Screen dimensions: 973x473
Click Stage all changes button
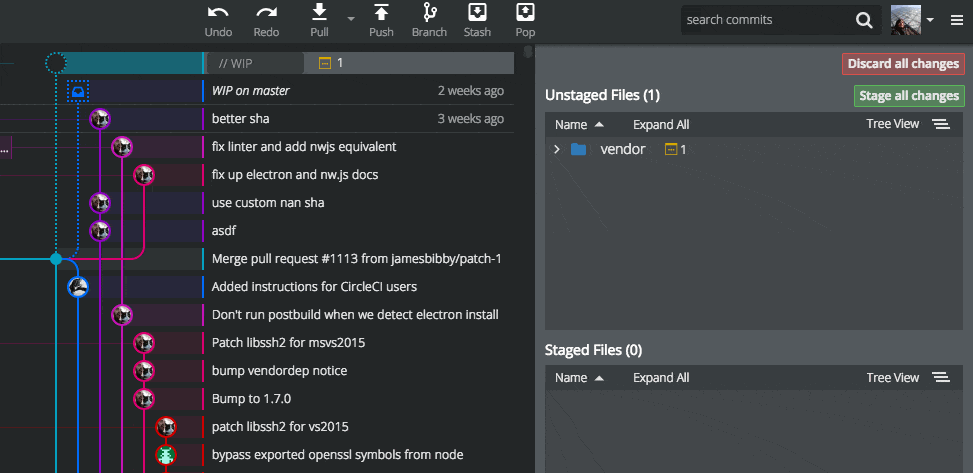coord(909,96)
